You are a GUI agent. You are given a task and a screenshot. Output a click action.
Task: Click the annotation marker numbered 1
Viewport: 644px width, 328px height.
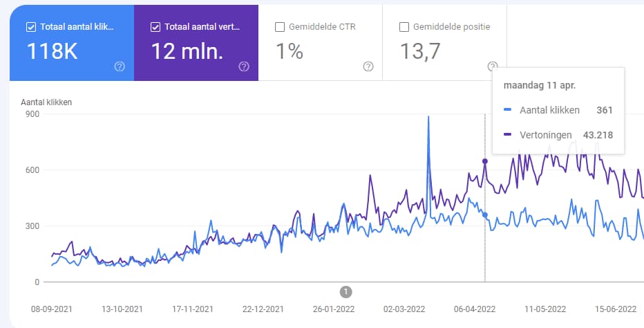tap(346, 291)
